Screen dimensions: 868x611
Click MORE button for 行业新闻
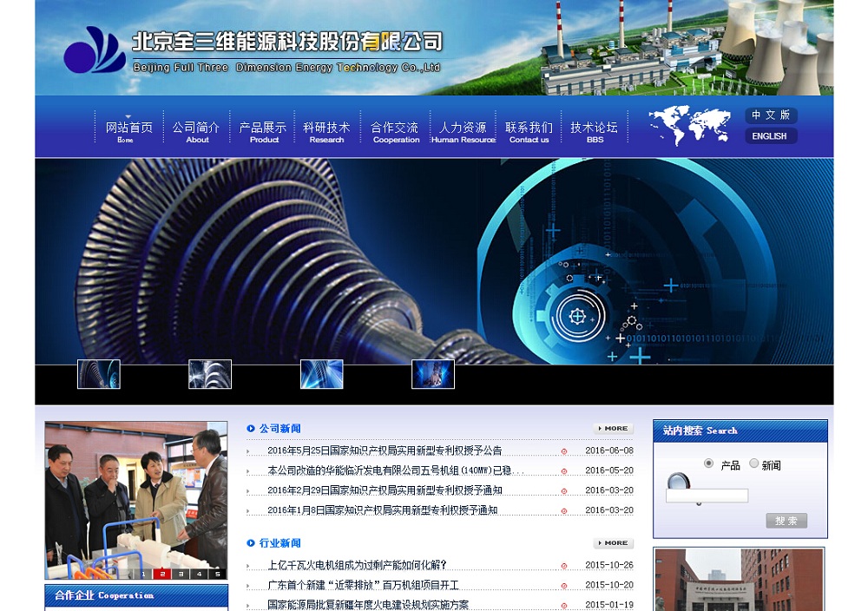point(613,543)
